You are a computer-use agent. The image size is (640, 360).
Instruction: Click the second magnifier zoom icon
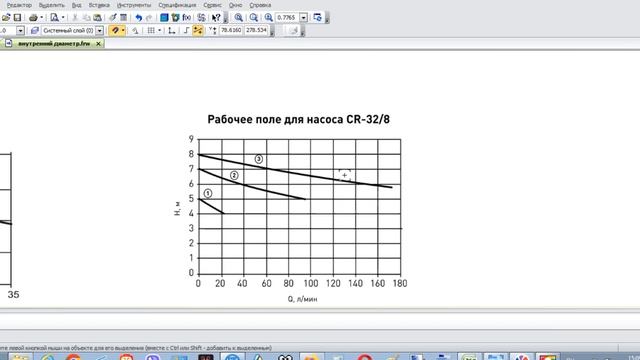click(x=253, y=18)
